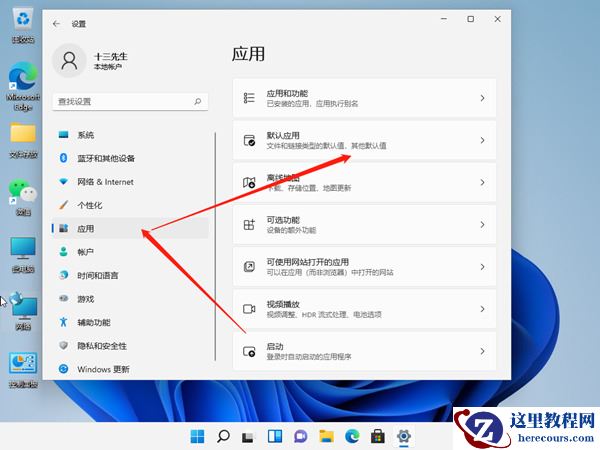Click the sidebar vertical scrollbar

coord(215,246)
